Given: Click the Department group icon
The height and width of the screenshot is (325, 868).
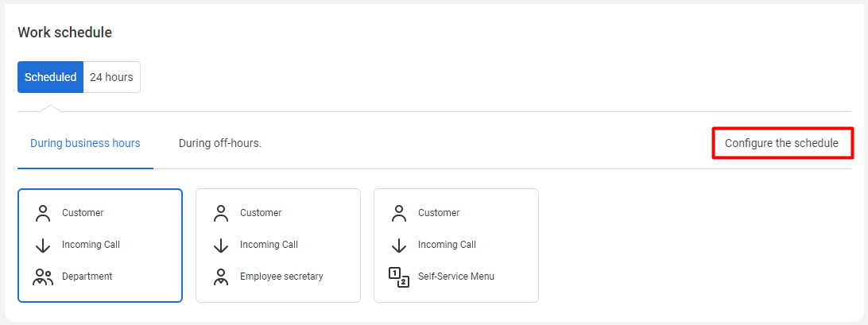Looking at the screenshot, I should pyautogui.click(x=43, y=277).
